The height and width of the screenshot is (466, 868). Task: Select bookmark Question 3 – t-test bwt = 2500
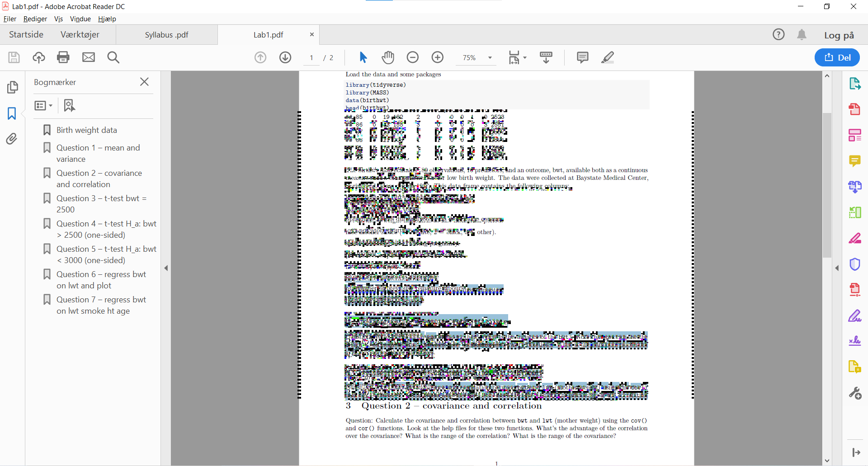[x=101, y=203]
